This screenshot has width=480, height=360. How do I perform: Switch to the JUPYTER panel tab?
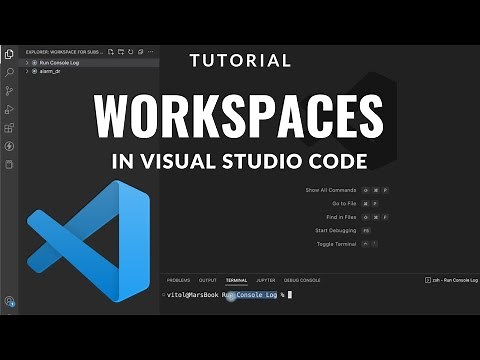pos(266,280)
